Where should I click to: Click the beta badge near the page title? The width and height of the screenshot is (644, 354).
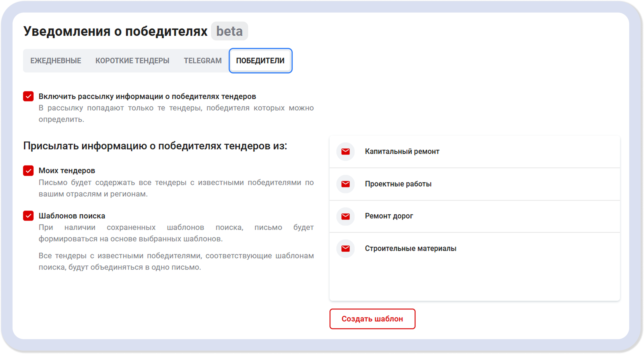[x=229, y=31]
